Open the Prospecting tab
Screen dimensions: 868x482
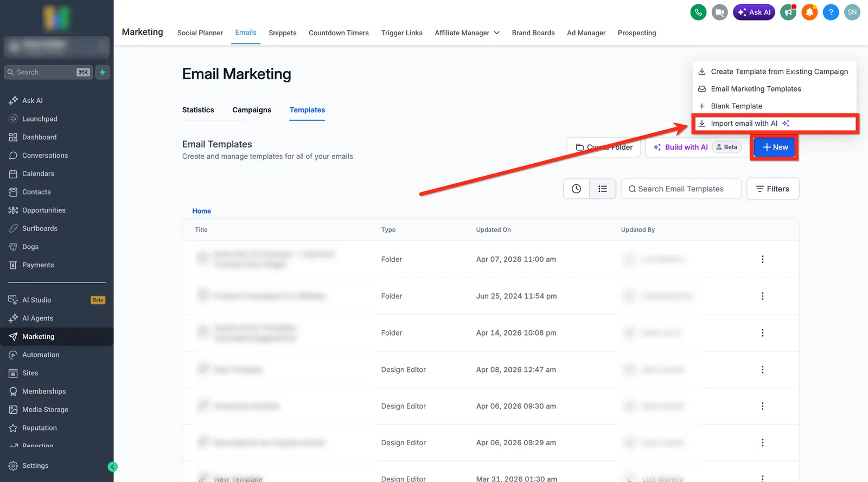click(x=637, y=33)
